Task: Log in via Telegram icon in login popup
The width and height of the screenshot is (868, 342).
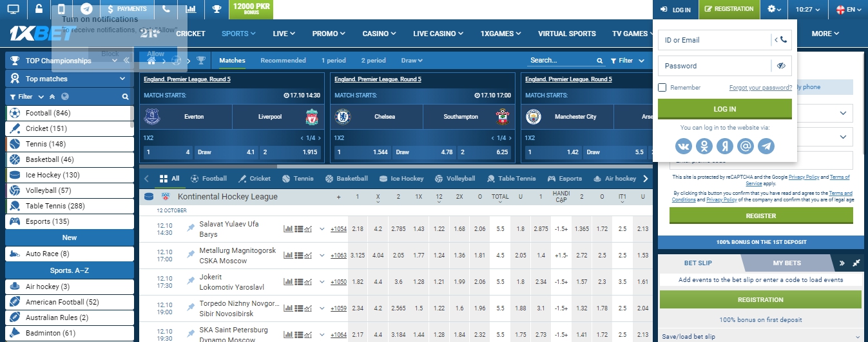Action: point(766,146)
